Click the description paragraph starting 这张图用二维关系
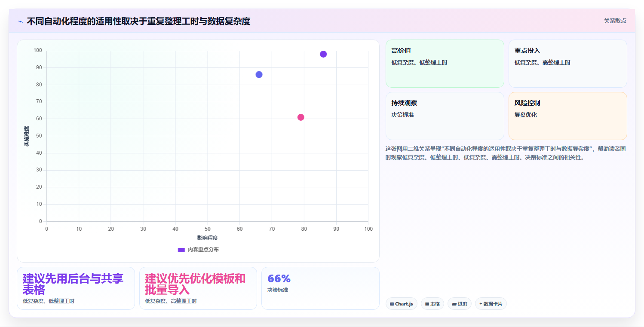 506,153
